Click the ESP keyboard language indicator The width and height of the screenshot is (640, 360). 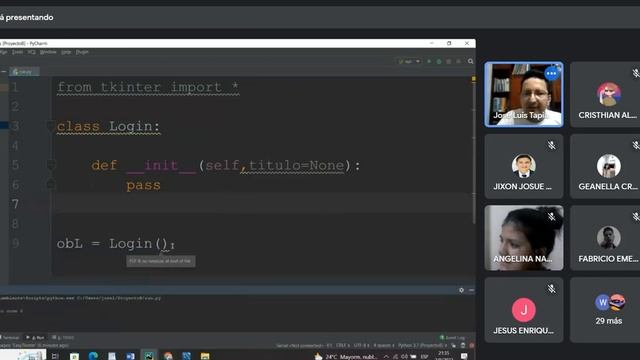click(424, 356)
